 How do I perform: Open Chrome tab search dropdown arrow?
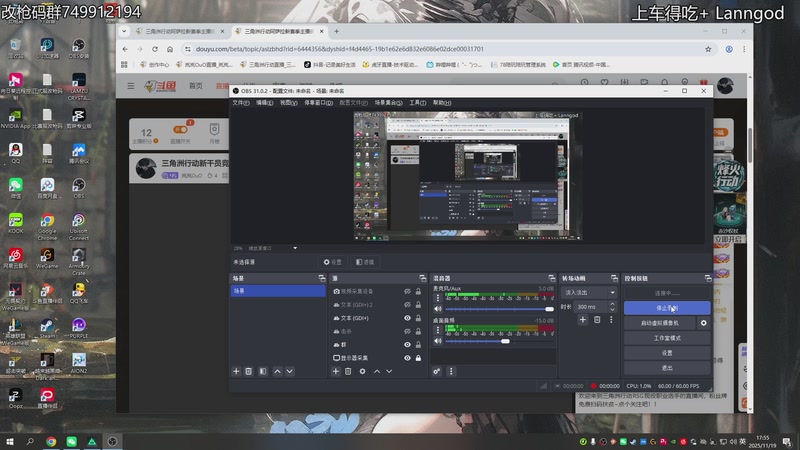pos(124,31)
